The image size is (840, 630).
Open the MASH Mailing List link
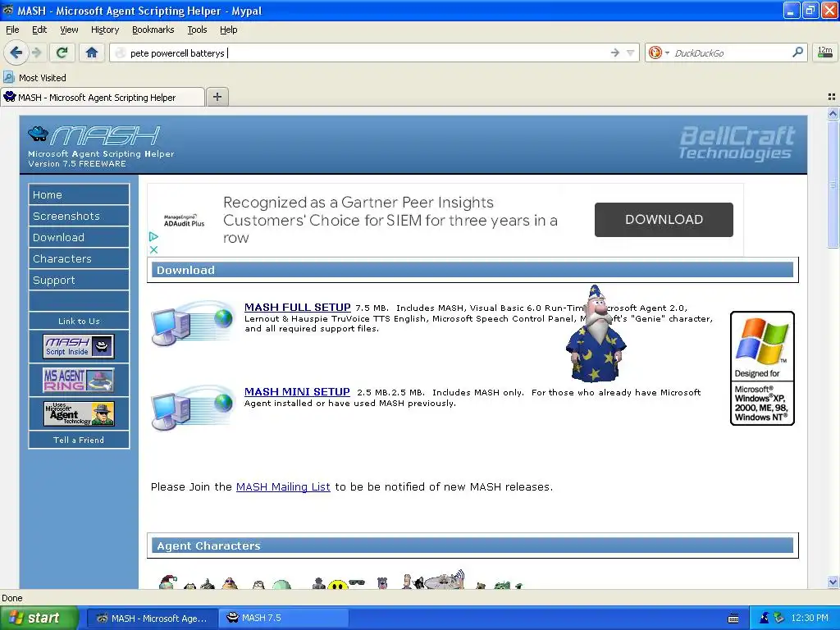point(283,486)
